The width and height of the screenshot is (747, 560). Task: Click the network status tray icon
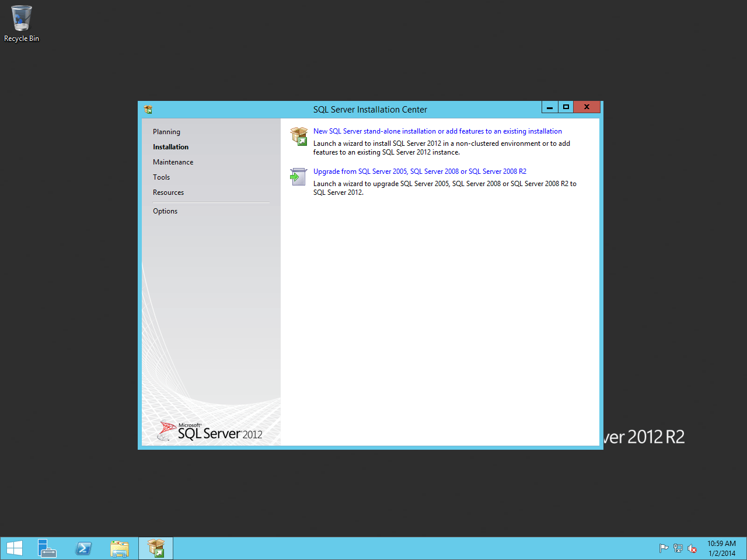pyautogui.click(x=678, y=548)
